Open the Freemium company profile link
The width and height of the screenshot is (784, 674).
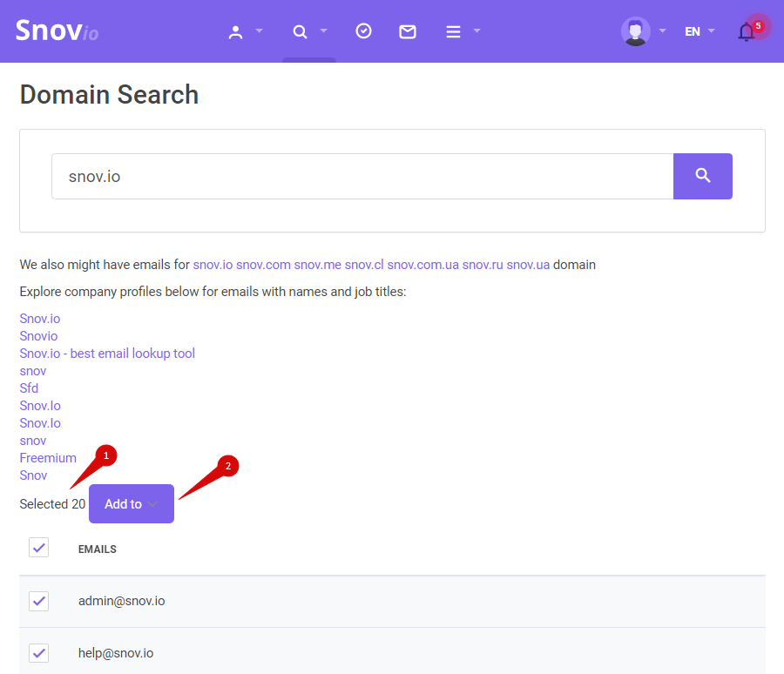48,458
